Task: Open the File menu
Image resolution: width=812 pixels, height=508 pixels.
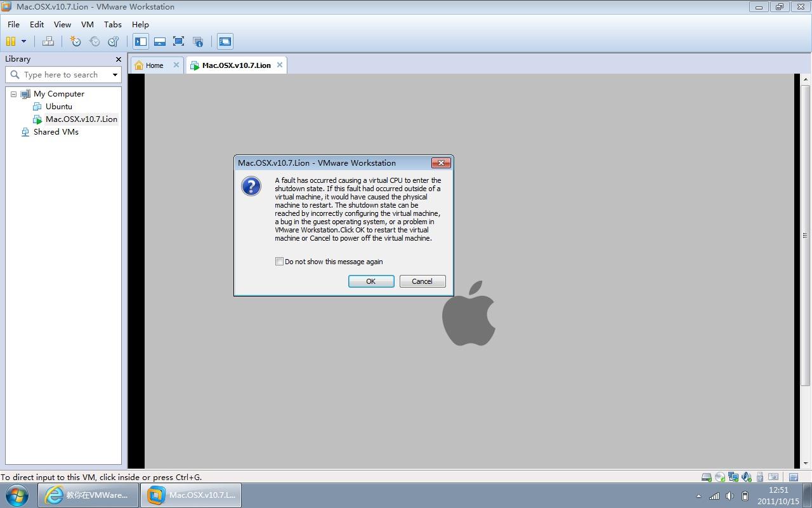Action: click(13, 24)
